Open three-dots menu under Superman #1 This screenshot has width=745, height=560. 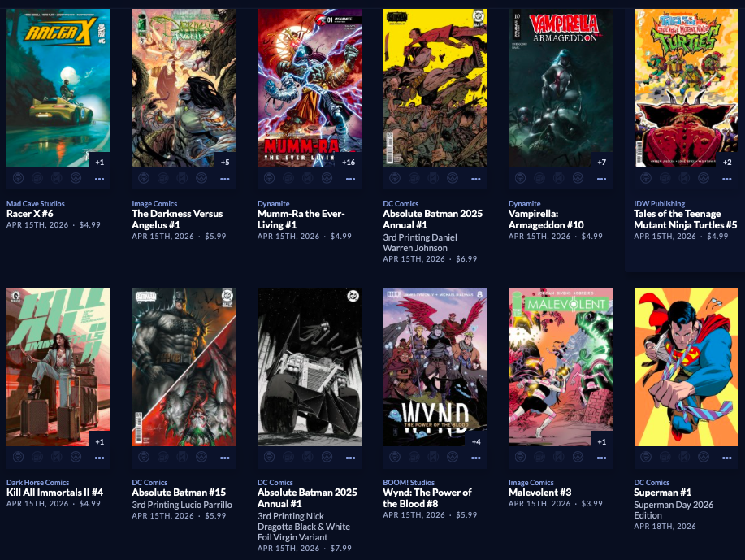[x=727, y=458]
